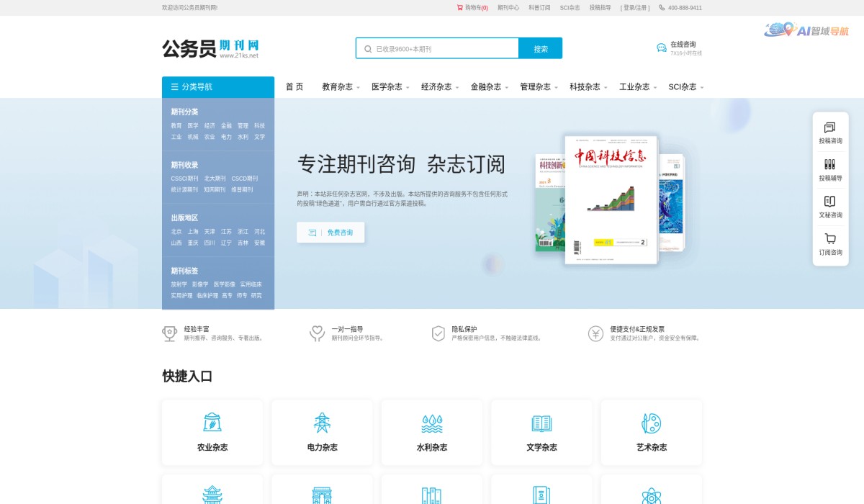
Task: Open the 在线咨询 chat bubble icon
Action: [x=661, y=46]
